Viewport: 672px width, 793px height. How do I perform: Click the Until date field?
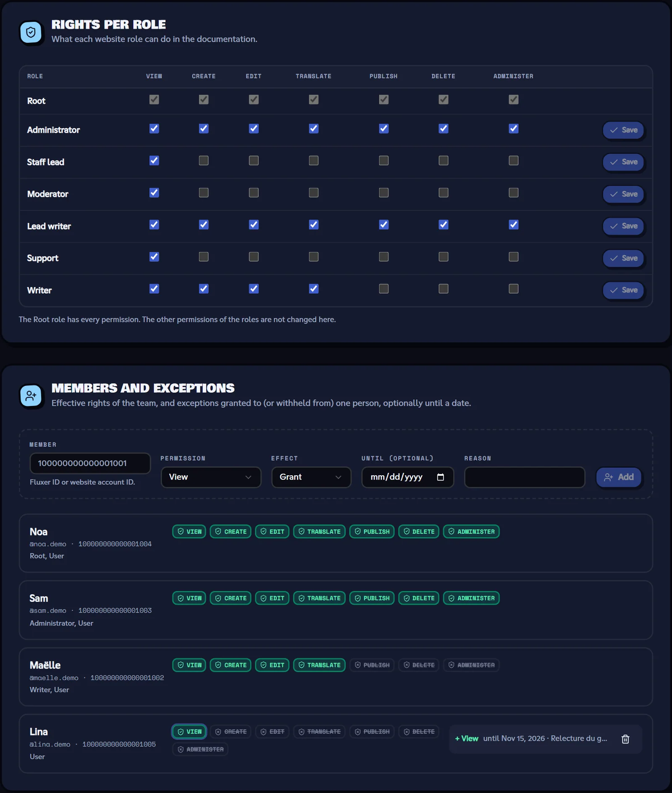click(407, 477)
